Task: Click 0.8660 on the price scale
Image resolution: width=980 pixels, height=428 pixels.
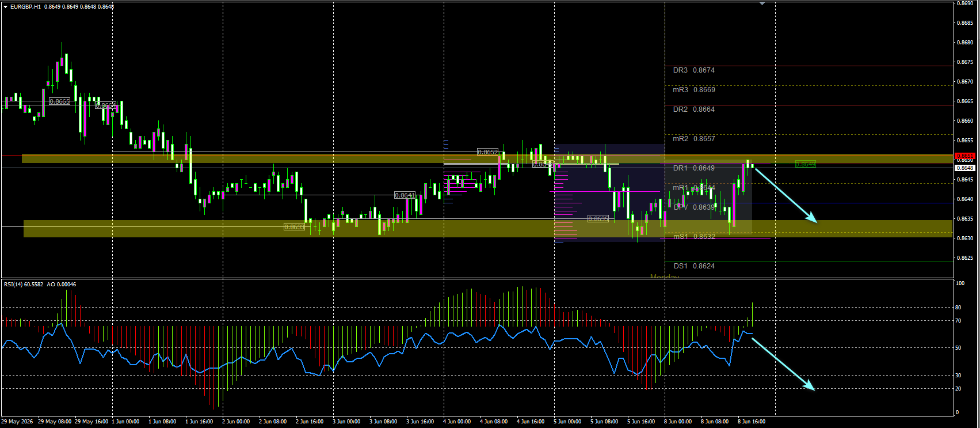Action: point(965,121)
